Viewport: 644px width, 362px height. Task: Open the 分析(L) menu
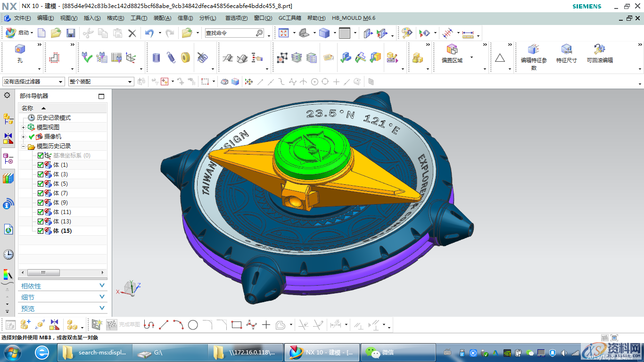click(x=207, y=18)
